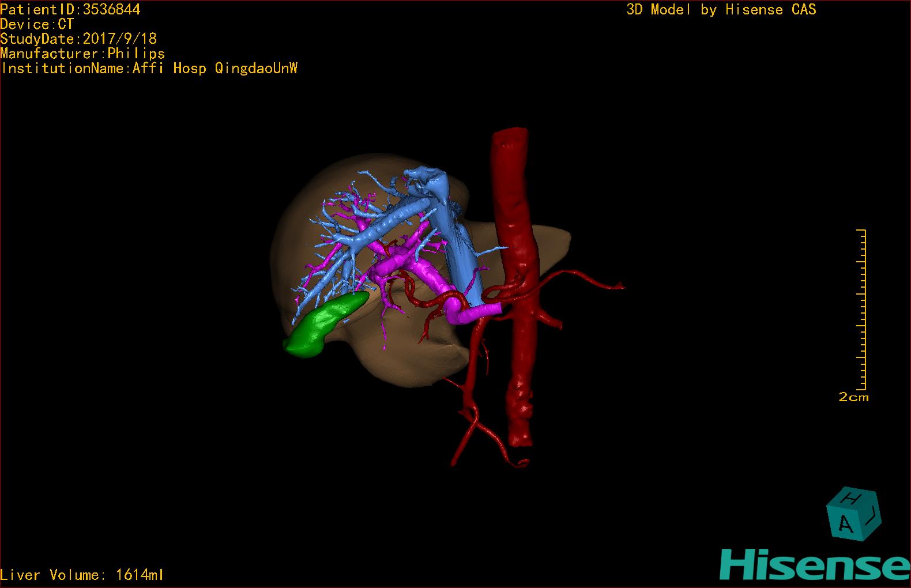911x588 pixels.
Task: Click the vertical scale ruler
Action: click(862, 310)
